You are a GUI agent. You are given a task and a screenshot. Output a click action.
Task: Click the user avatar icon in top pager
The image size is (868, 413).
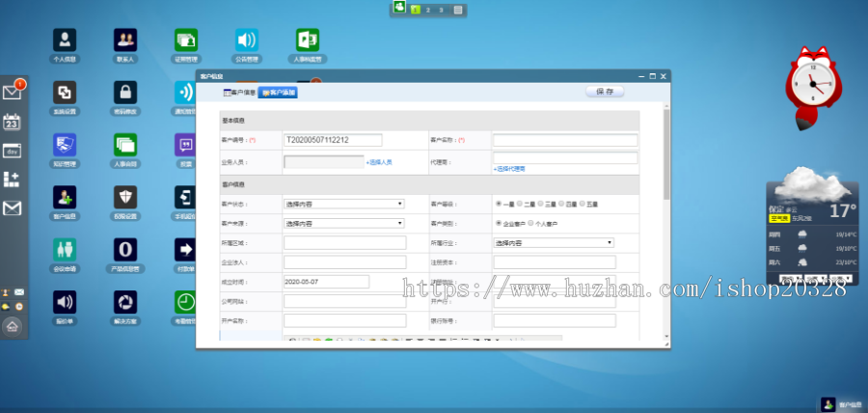point(399,7)
